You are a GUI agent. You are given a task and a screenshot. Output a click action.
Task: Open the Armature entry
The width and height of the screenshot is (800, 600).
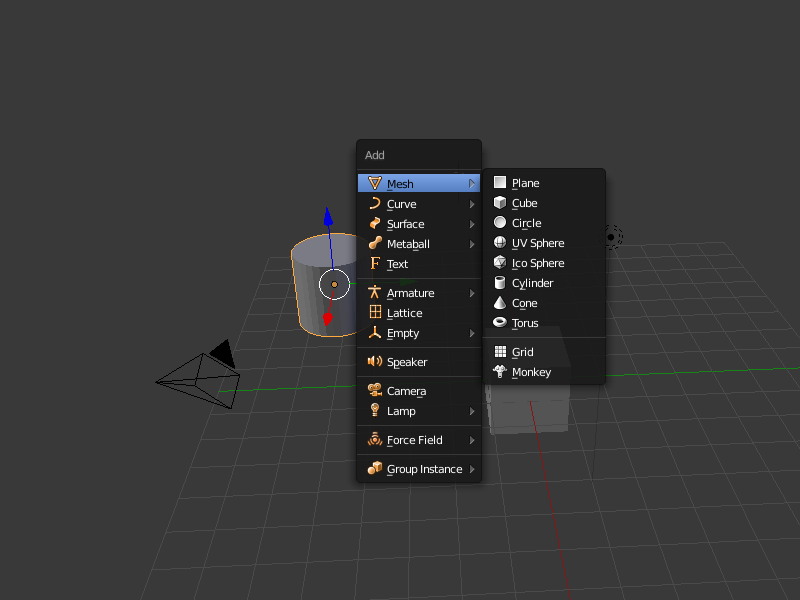419,293
